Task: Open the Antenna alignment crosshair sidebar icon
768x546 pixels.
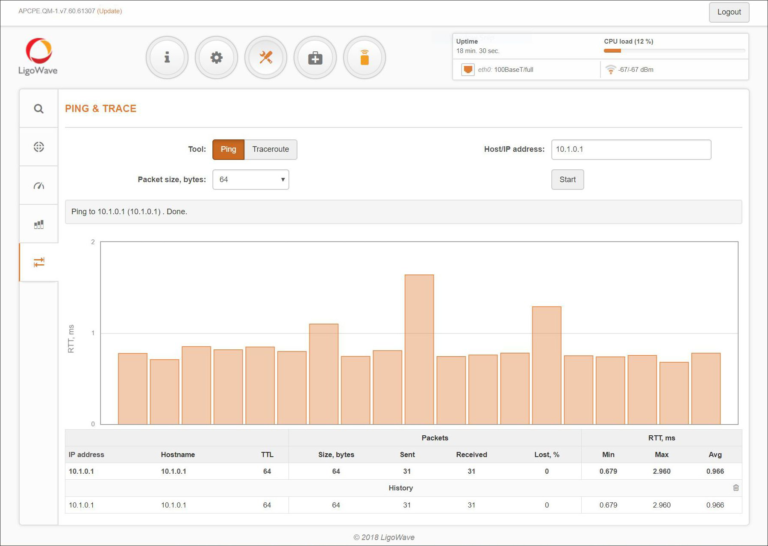Action: [39, 147]
